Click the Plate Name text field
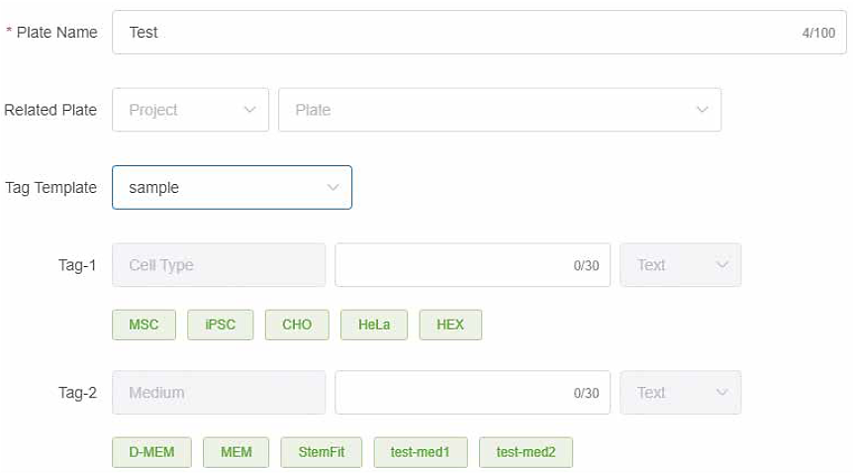 coord(460,32)
